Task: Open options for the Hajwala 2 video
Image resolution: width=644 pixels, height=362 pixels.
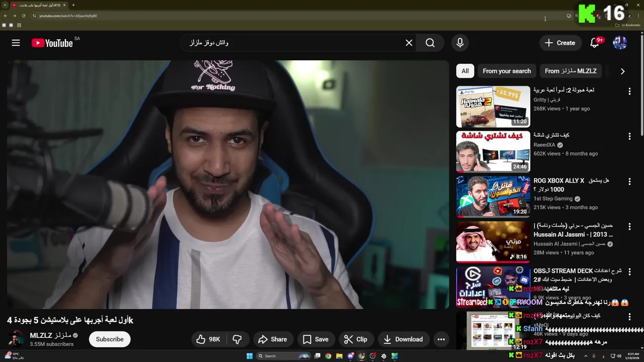Action: (629, 91)
